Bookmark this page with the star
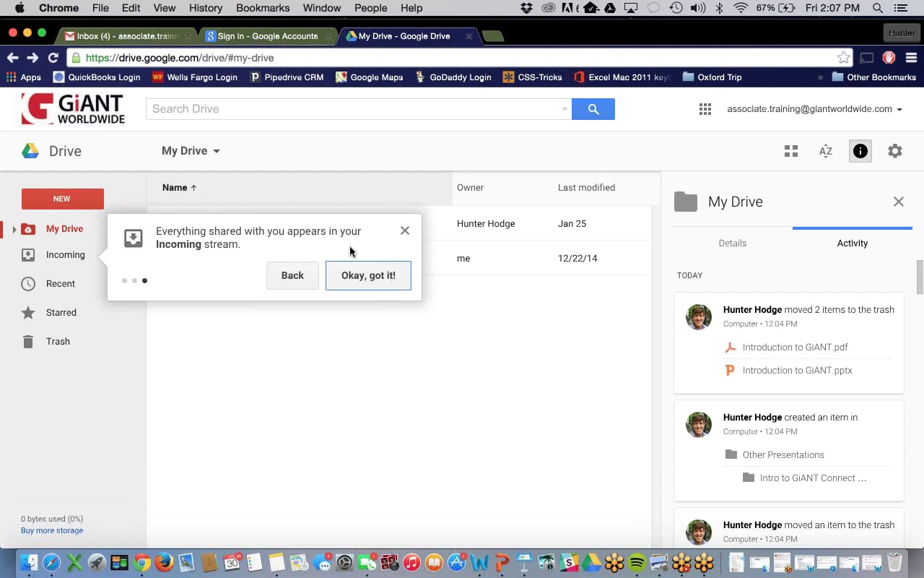 point(843,58)
